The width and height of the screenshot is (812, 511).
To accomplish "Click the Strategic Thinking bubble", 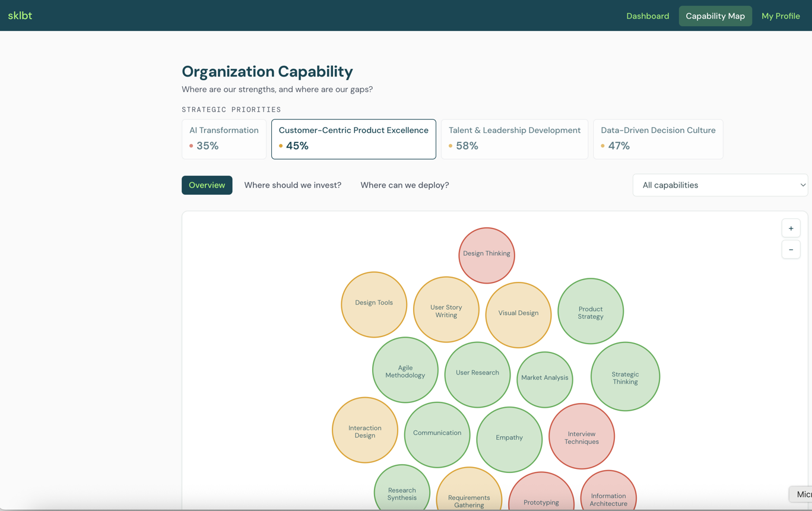I will 625,377.
